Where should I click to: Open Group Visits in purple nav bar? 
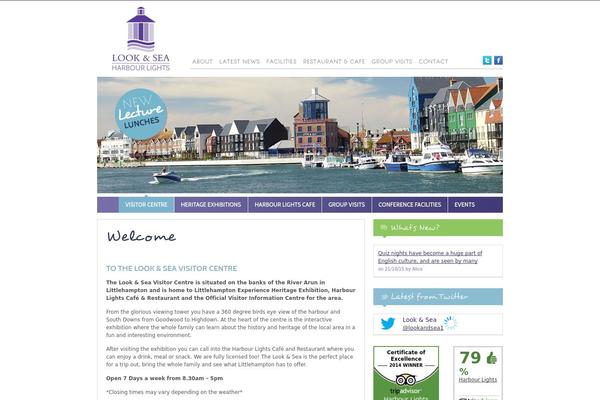click(x=346, y=205)
